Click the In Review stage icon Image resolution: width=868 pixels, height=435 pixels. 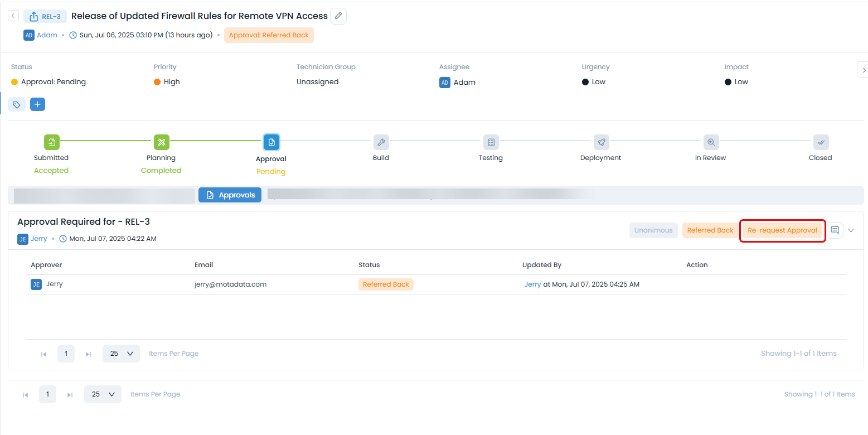pos(710,142)
